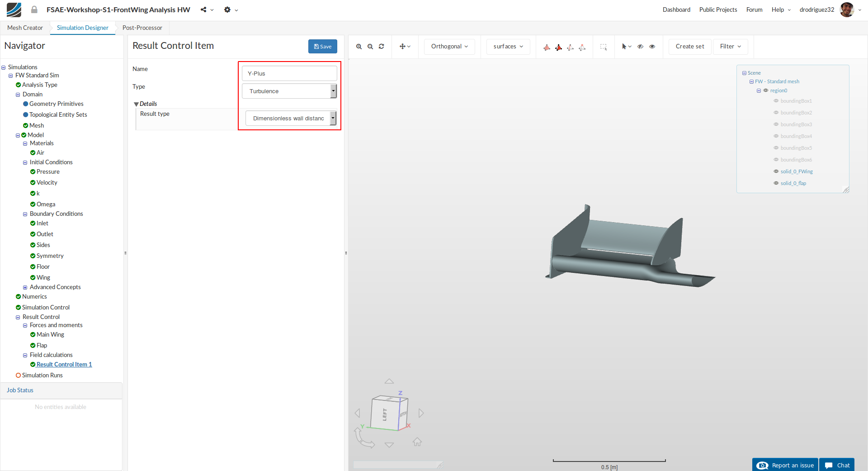The width and height of the screenshot is (868, 471).
Task: Toggle visibility of solid_0_flap
Action: (776, 183)
